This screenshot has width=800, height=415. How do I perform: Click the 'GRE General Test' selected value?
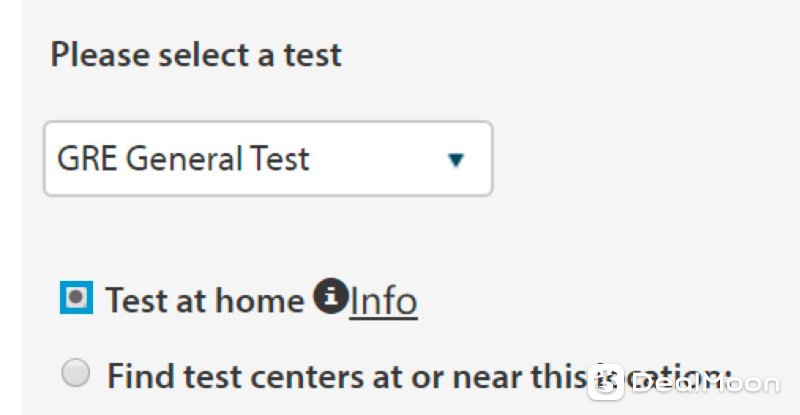click(x=183, y=158)
